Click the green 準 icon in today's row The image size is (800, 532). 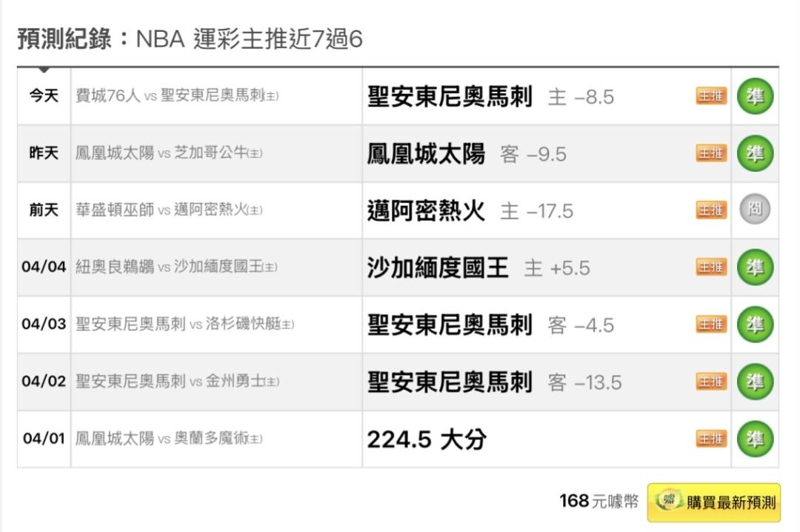(x=755, y=96)
